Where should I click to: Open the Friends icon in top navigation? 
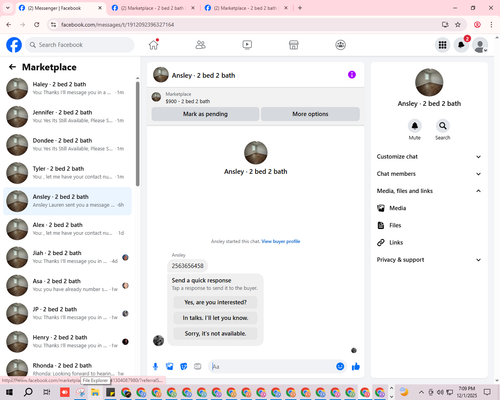point(200,45)
